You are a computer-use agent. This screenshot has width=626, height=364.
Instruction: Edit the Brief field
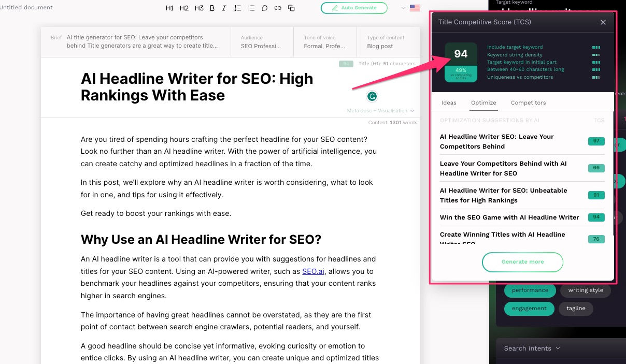pos(135,42)
